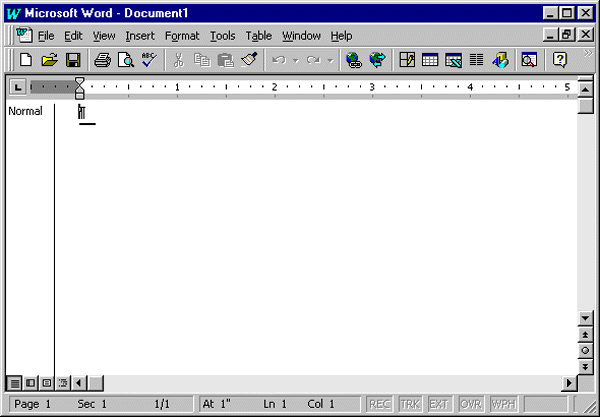This screenshot has height=417, width=600.
Task: Click the Columns icon
Action: pyautogui.click(x=476, y=60)
